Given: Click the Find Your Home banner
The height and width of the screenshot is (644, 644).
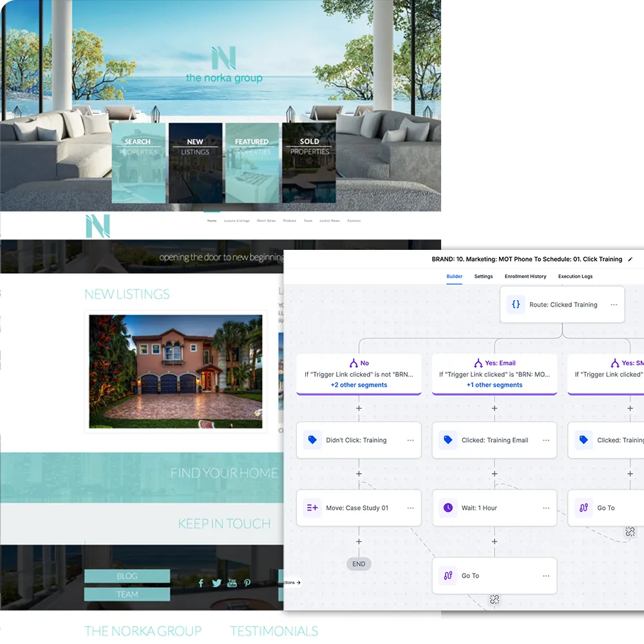Looking at the screenshot, I should [x=142, y=478].
